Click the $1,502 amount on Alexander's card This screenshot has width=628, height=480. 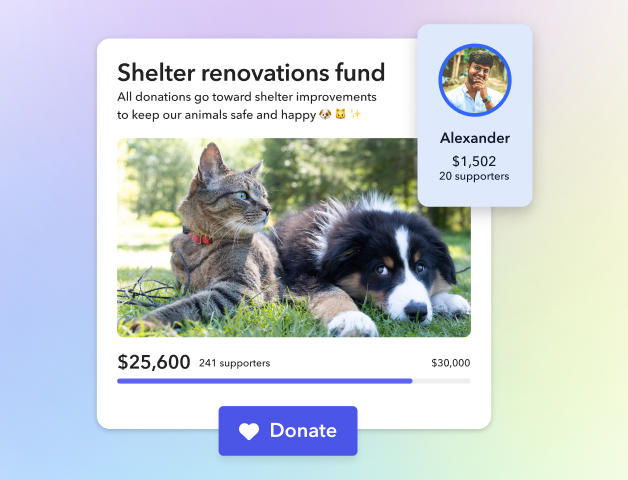[474, 161]
